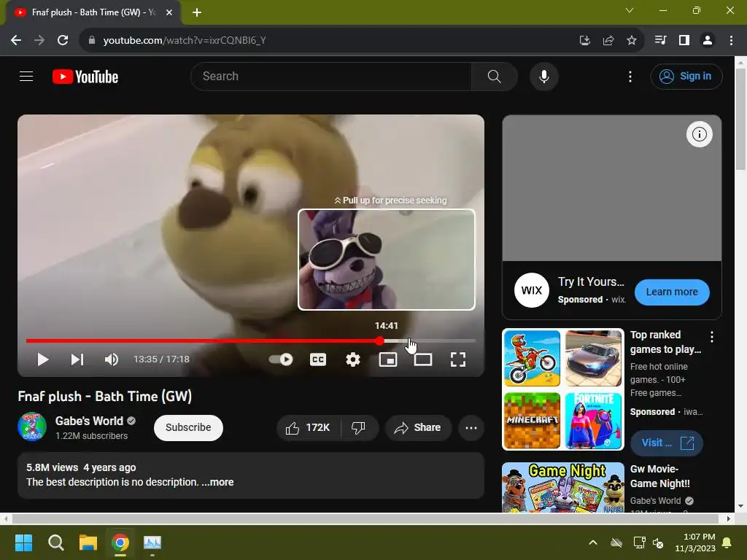The height and width of the screenshot is (560, 747).
Task: Open notification bell in taskbar
Action: coord(727,542)
